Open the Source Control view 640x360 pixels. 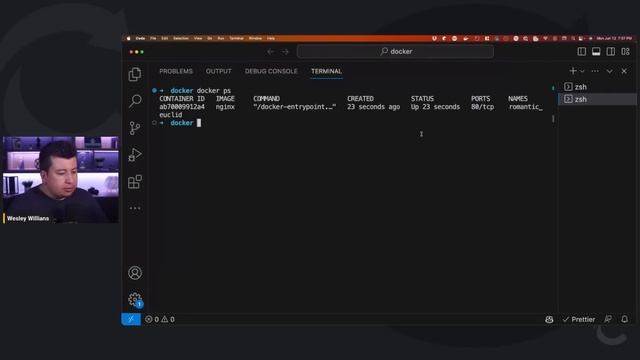point(135,128)
